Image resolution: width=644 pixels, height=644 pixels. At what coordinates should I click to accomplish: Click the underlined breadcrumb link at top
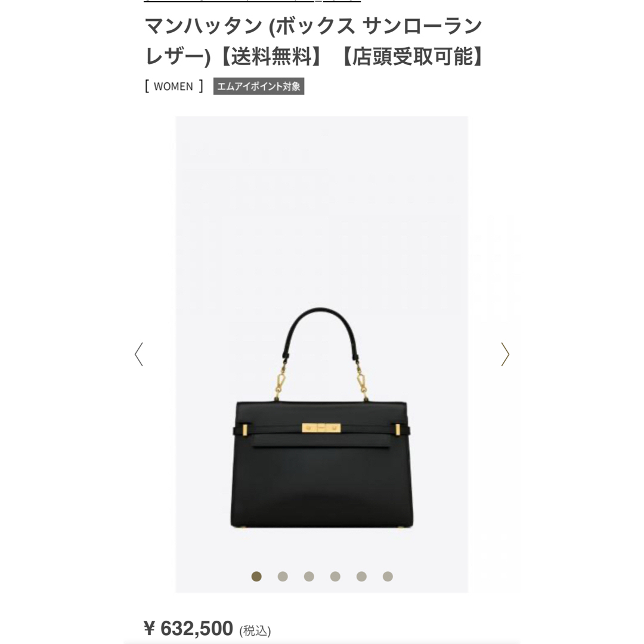(252, 1)
